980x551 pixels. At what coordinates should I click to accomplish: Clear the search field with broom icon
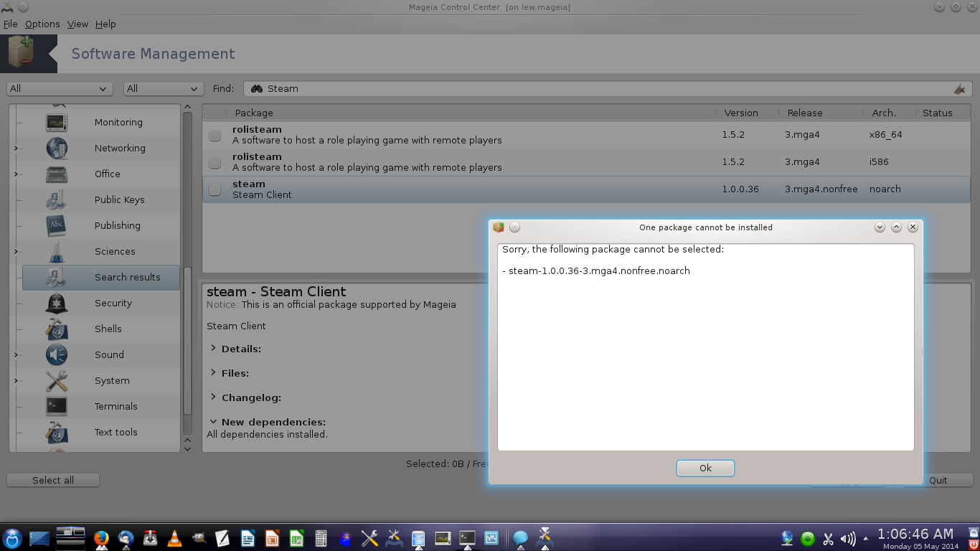point(959,89)
